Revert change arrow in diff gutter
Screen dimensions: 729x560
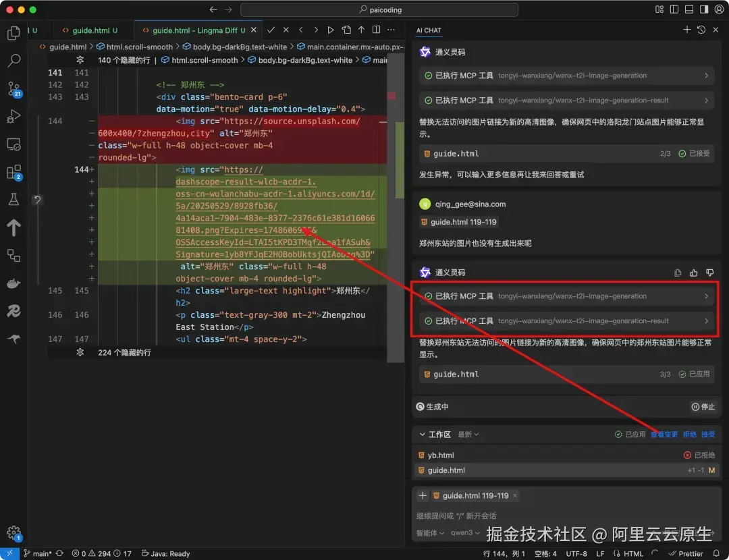[37, 200]
